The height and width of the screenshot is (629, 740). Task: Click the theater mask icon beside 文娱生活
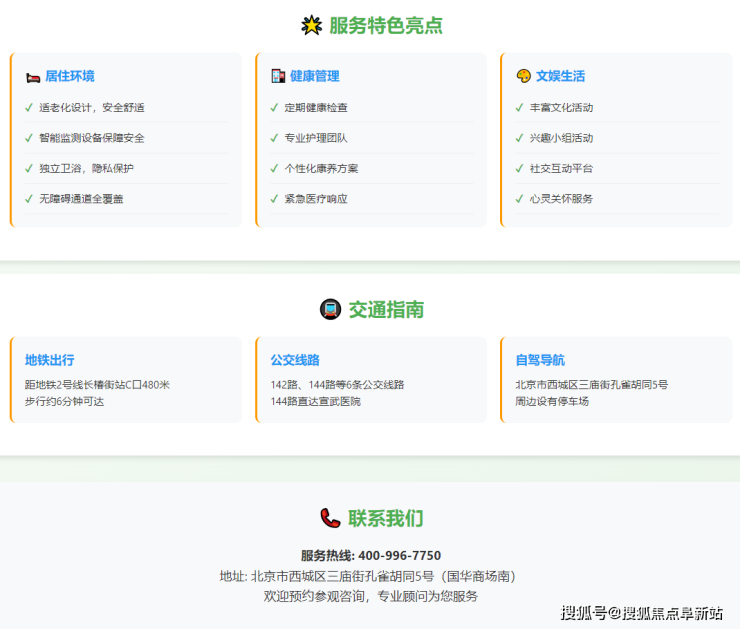[x=523, y=76]
